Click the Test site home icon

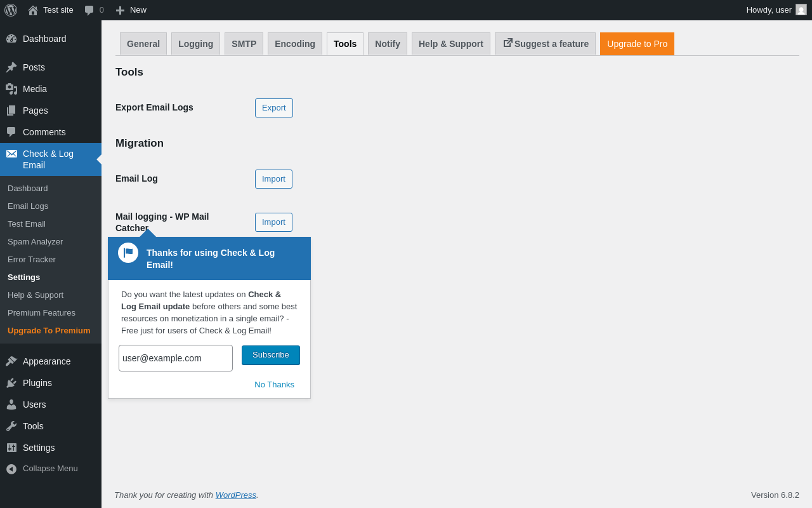point(33,10)
